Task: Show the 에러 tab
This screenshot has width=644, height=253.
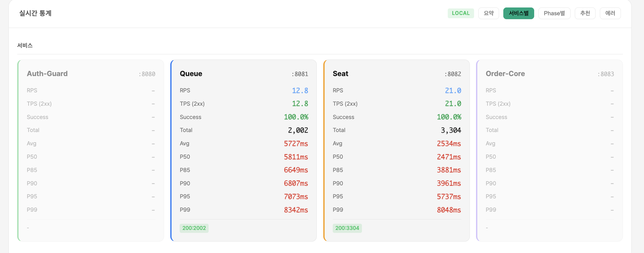Action: [610, 13]
